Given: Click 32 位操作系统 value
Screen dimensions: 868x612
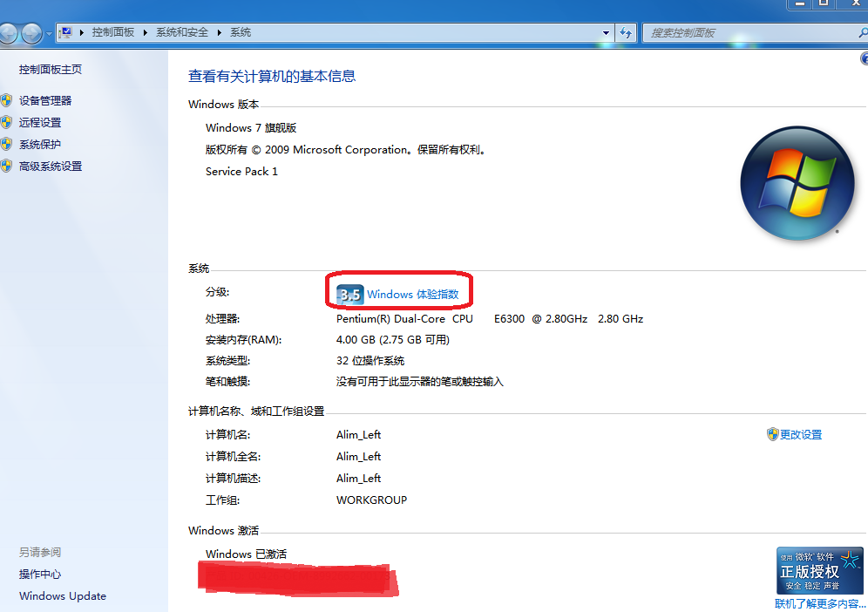Looking at the screenshot, I should (x=370, y=361).
